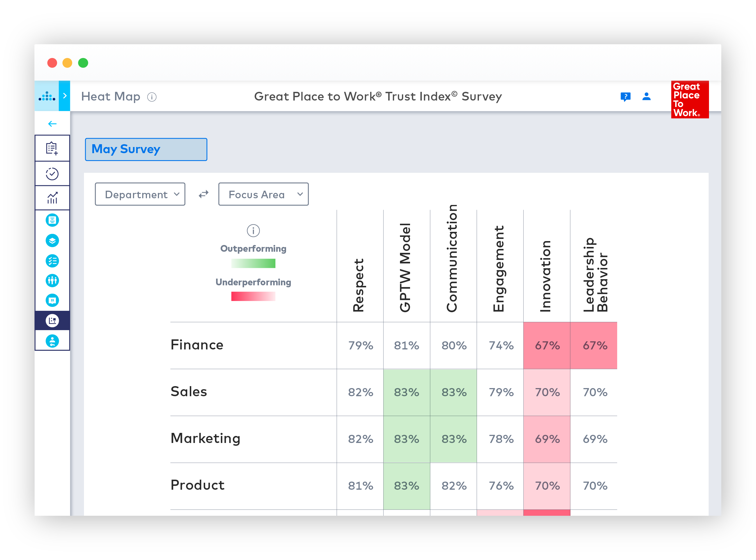
Task: Click the Heat Map info icon
Action: point(152,97)
